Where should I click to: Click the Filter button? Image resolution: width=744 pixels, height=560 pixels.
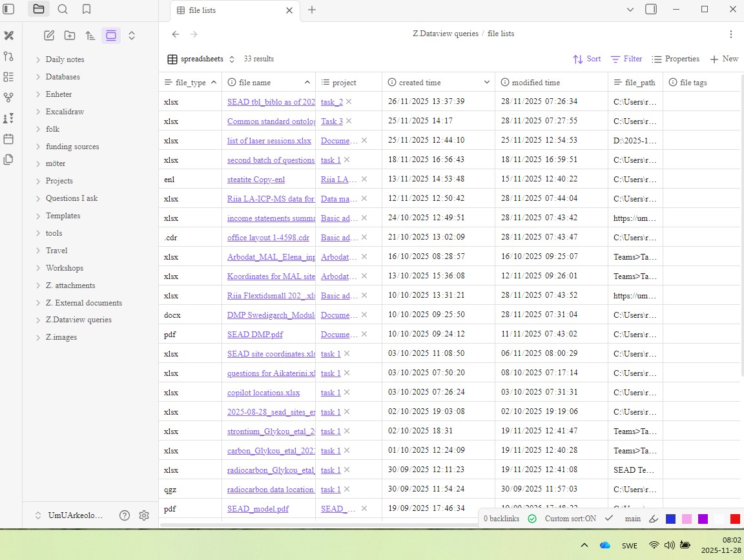click(x=626, y=59)
